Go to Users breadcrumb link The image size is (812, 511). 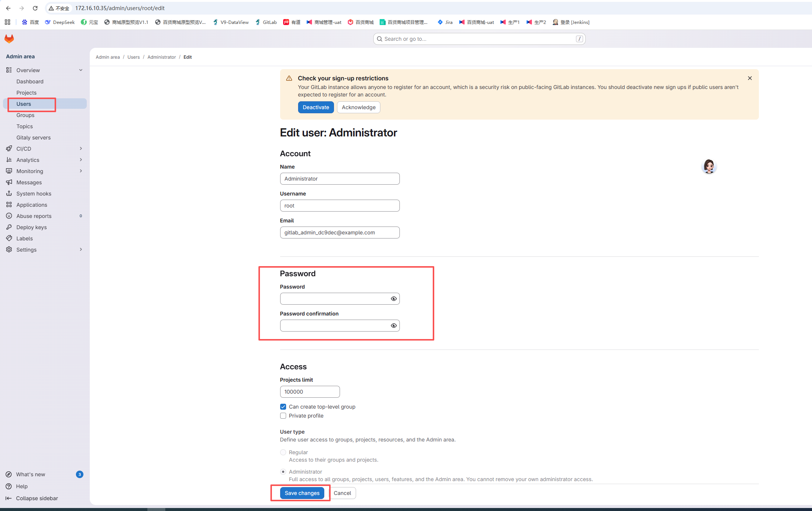tap(134, 57)
